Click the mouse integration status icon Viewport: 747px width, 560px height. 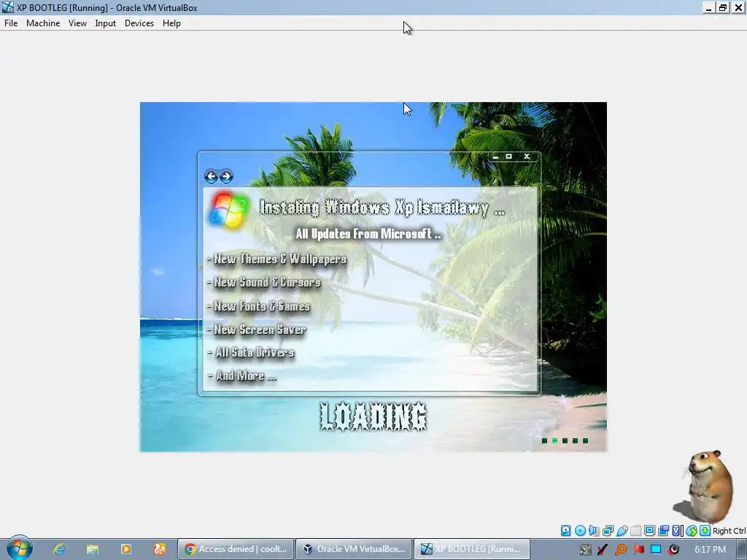click(692, 531)
